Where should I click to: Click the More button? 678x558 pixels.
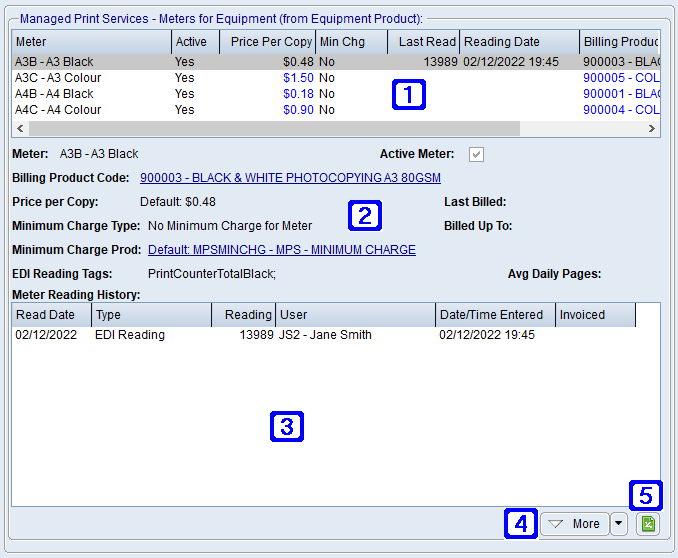(574, 524)
